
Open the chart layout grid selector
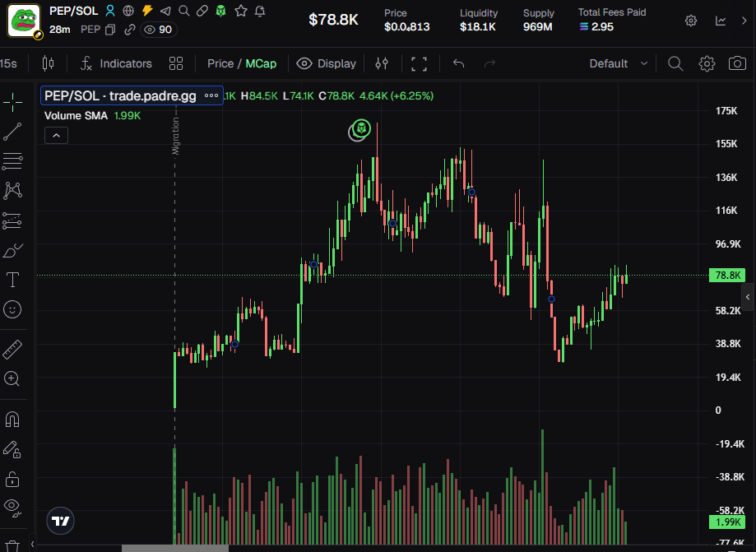pos(176,63)
